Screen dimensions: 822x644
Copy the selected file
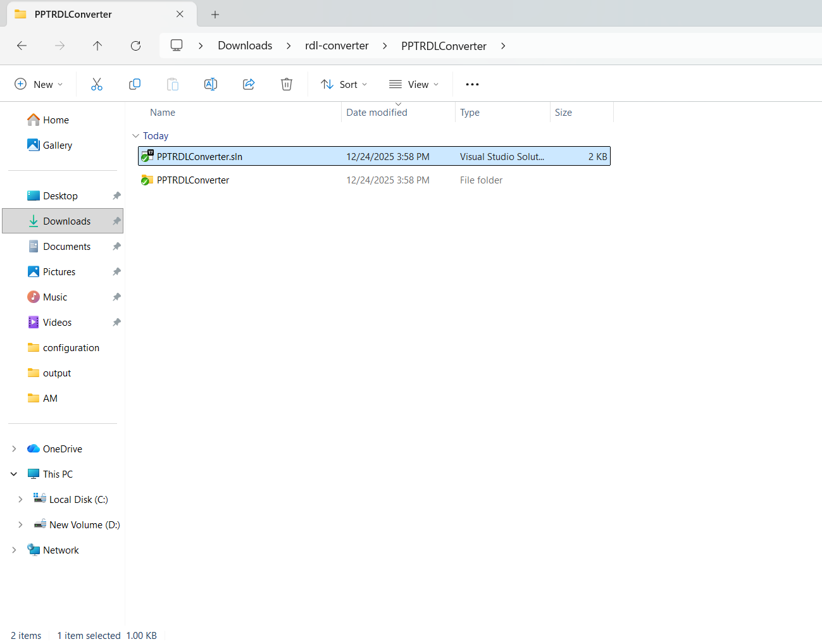point(134,84)
